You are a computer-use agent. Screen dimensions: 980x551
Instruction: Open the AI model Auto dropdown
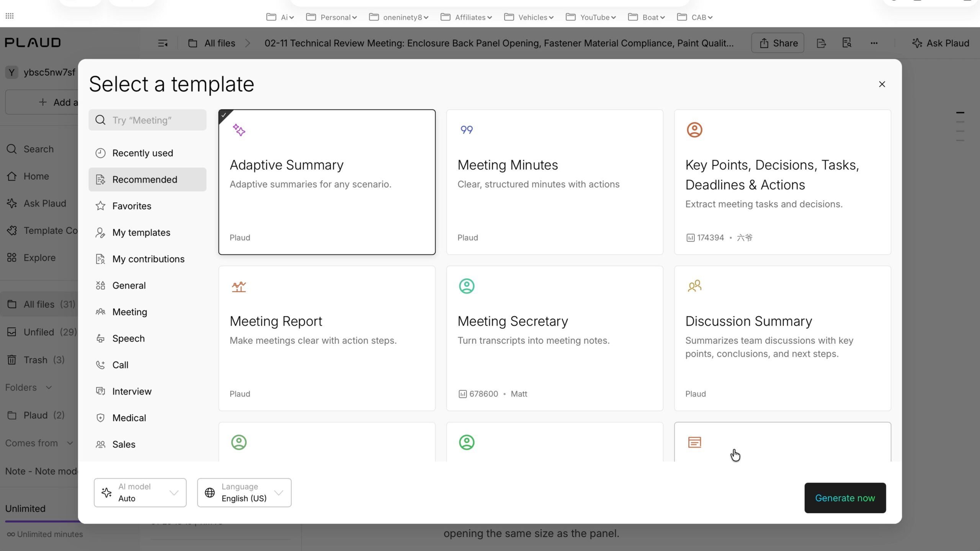click(x=140, y=492)
